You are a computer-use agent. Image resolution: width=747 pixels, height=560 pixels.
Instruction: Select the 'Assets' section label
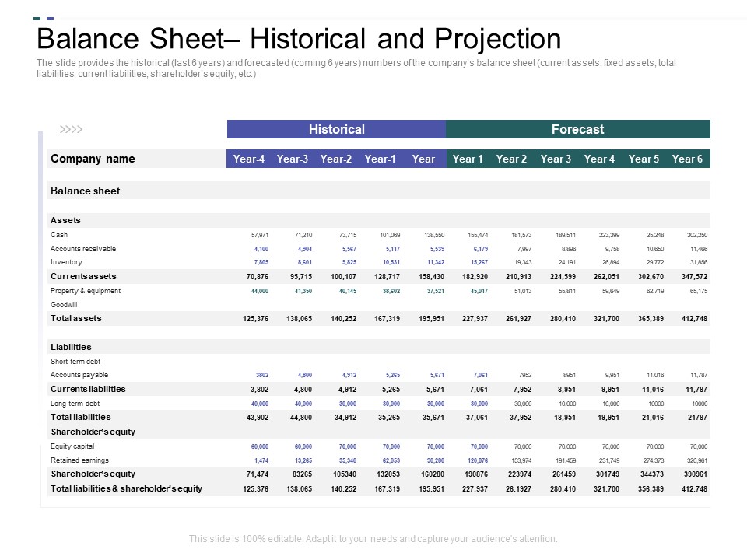[x=65, y=220]
